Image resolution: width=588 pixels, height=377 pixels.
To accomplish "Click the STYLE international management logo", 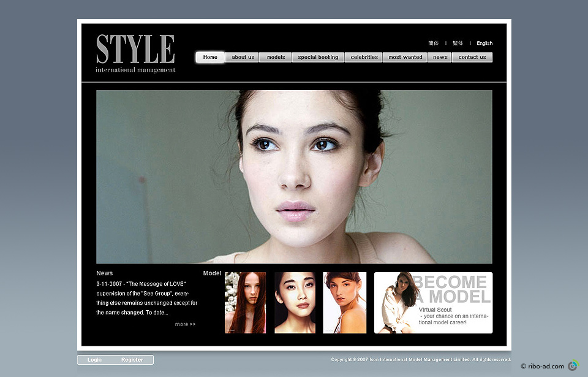I will tap(135, 53).
